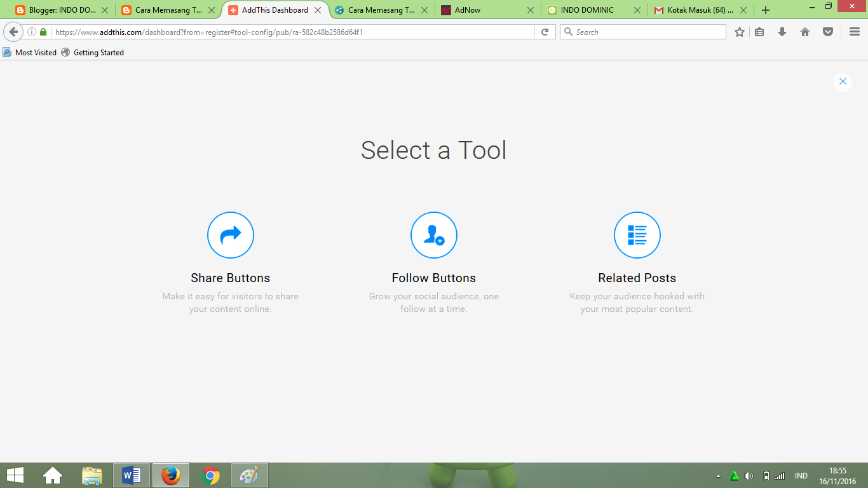Screen dimensions: 868x488
Task: Go back to the previous page
Action: [13, 32]
